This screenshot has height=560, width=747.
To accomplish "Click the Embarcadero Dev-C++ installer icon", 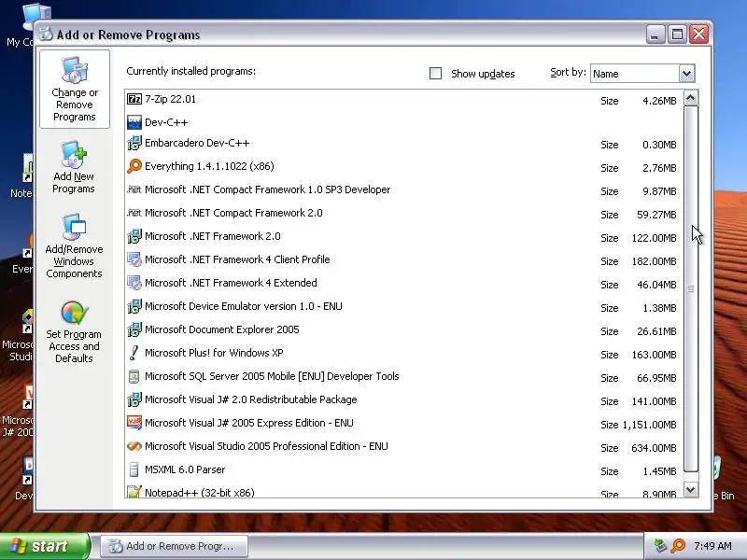I will pos(134,143).
